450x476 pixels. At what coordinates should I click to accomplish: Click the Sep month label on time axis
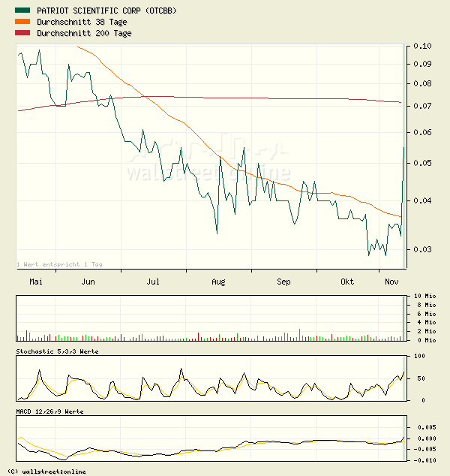click(283, 282)
